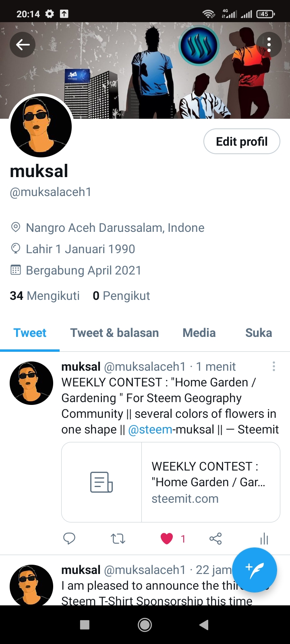Open the Media tab
This screenshot has height=644, width=290.
coord(199,333)
